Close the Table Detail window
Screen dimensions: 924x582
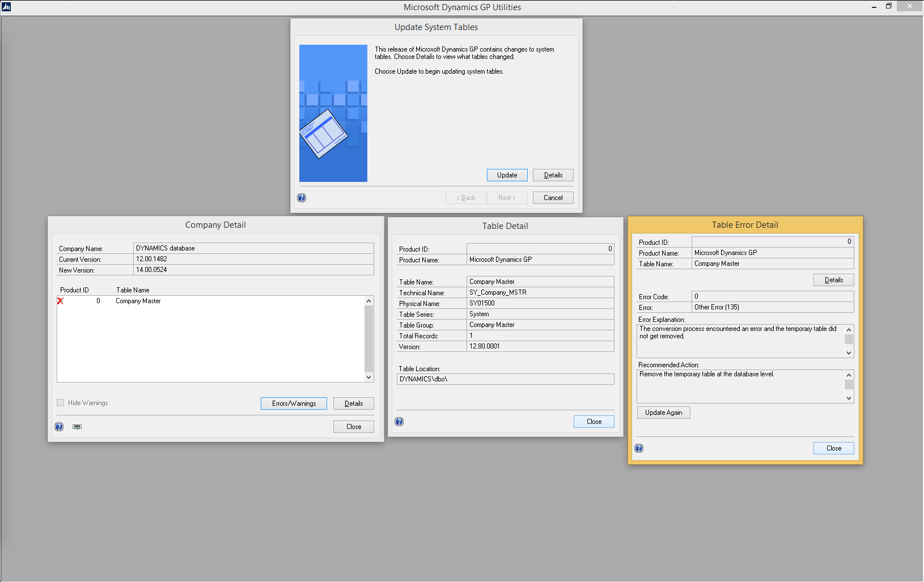pos(594,422)
